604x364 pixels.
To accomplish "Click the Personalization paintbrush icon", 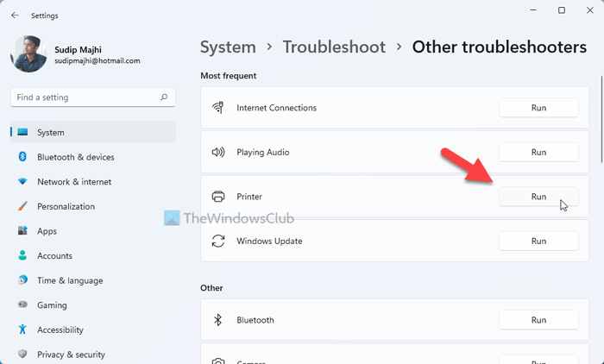I will (22, 206).
